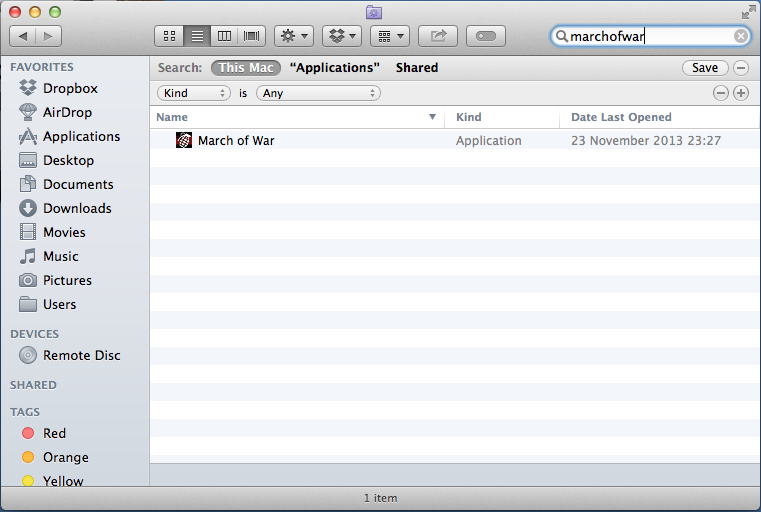The width and height of the screenshot is (761, 512).
Task: Open the Kind attribute dropdown
Action: tap(194, 93)
